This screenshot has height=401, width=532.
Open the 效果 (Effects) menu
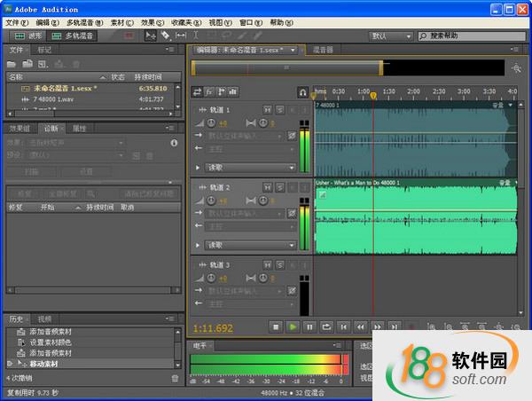pos(153,21)
